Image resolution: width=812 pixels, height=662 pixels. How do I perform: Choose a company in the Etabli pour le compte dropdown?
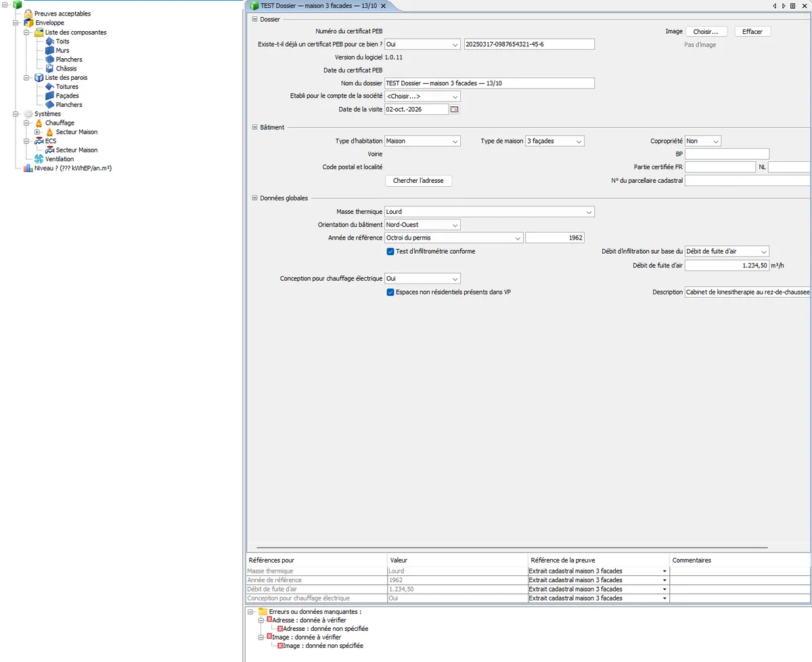click(x=422, y=96)
